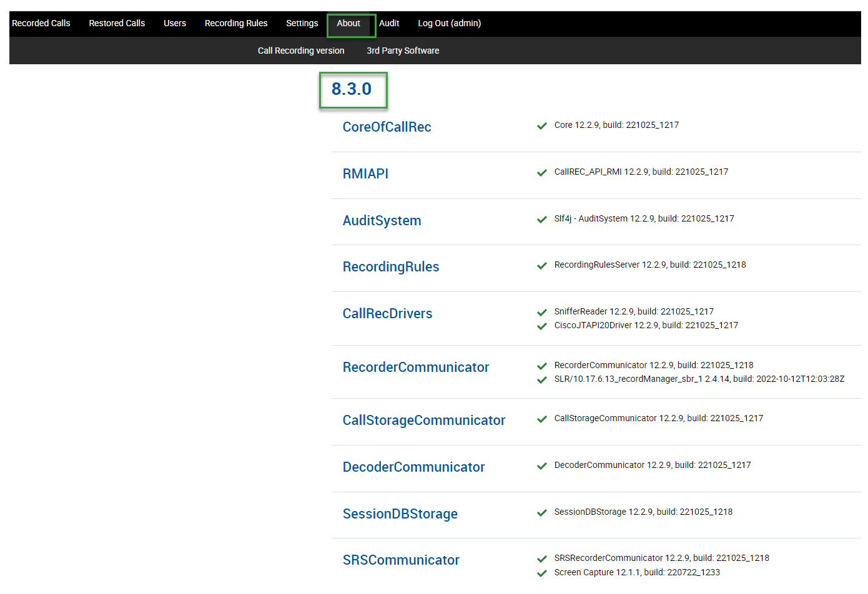868x594 pixels.
Task: Click the green checkmark beside Core 12.2.9
Action: point(542,126)
